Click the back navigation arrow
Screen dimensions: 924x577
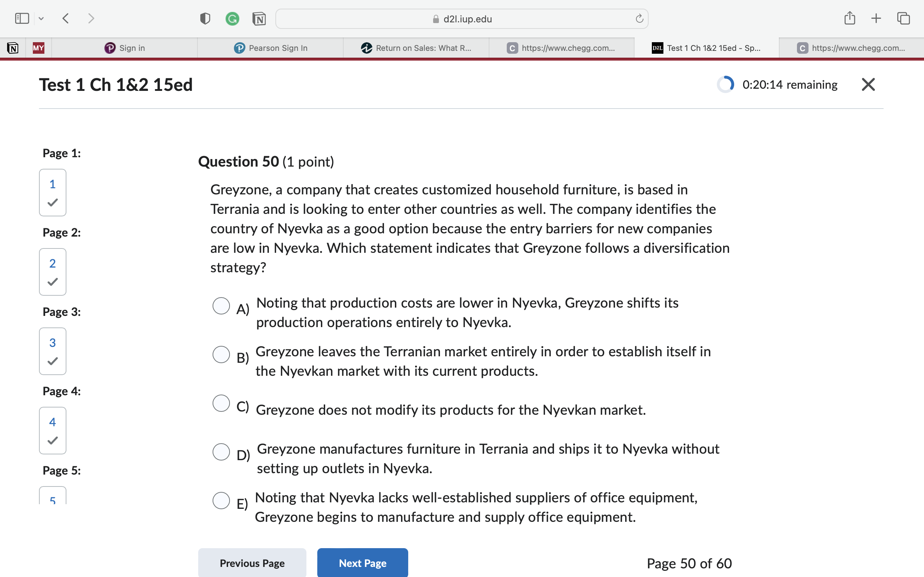tap(65, 18)
